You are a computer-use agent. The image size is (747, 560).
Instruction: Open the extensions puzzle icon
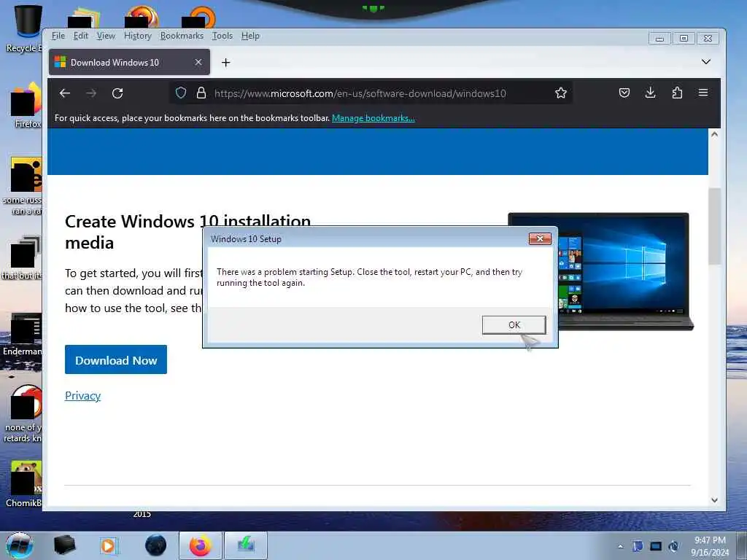[677, 93]
